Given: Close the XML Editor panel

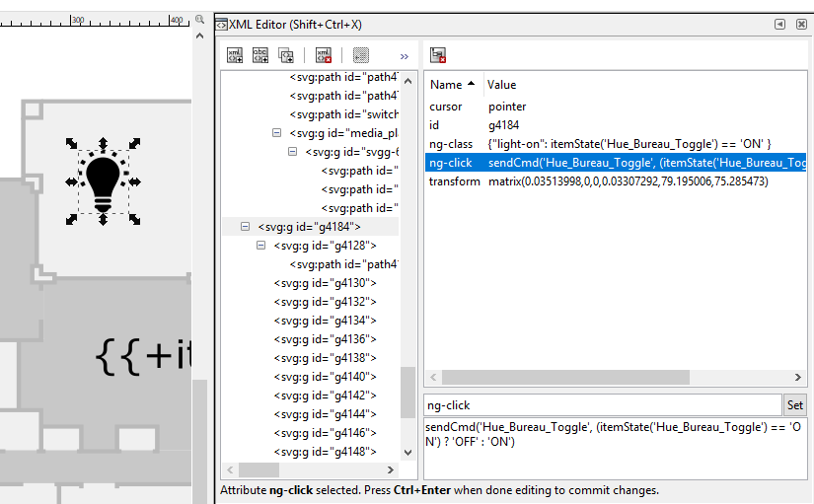Looking at the screenshot, I should tap(800, 24).
